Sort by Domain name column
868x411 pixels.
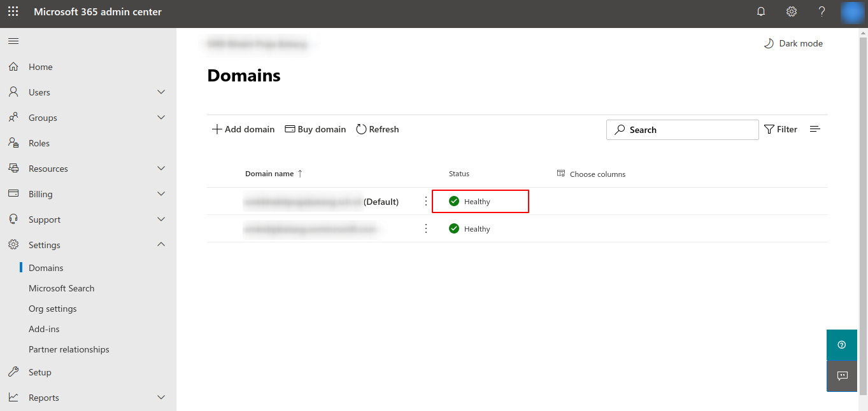(274, 173)
